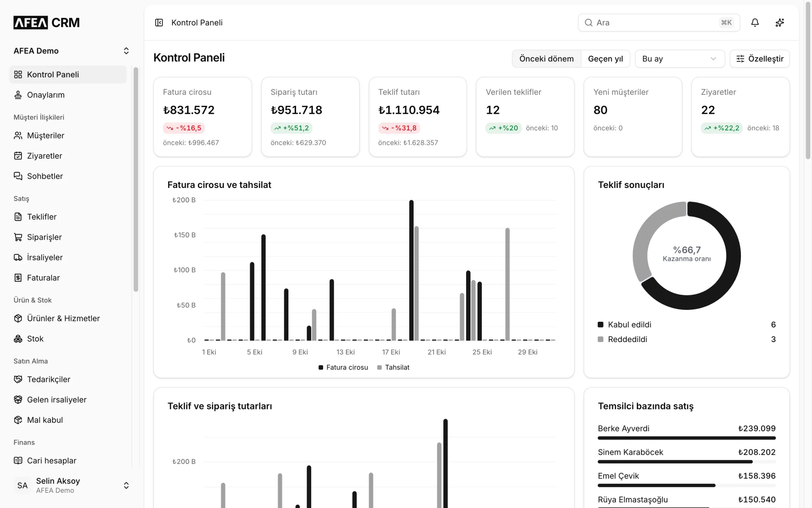Open Siparişler in the sidebar

click(68, 237)
